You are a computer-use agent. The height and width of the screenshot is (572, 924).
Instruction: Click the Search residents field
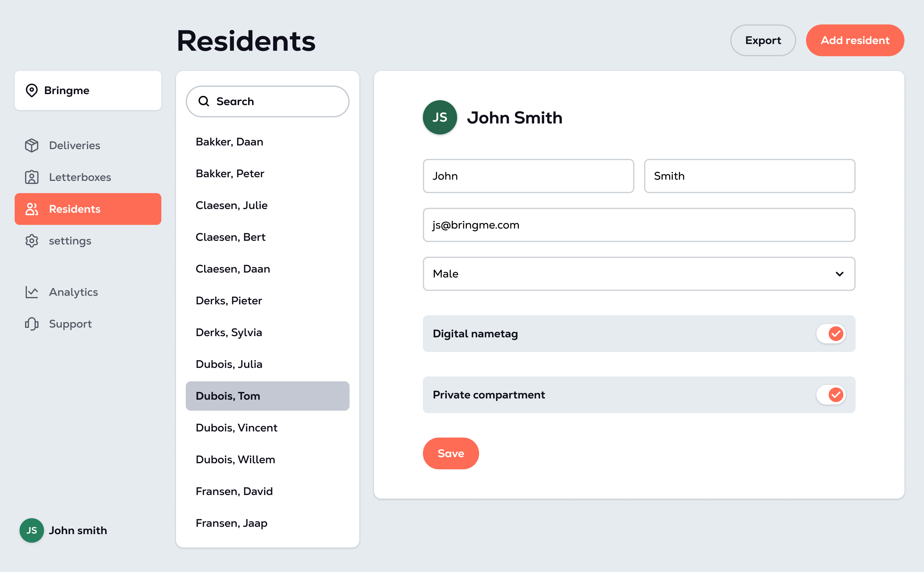(x=267, y=101)
